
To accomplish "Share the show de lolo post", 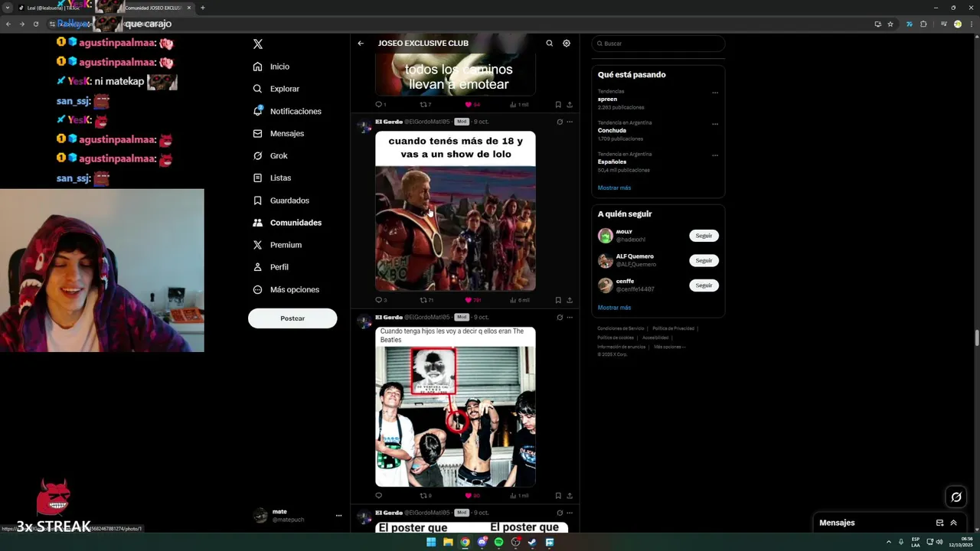I will point(570,300).
